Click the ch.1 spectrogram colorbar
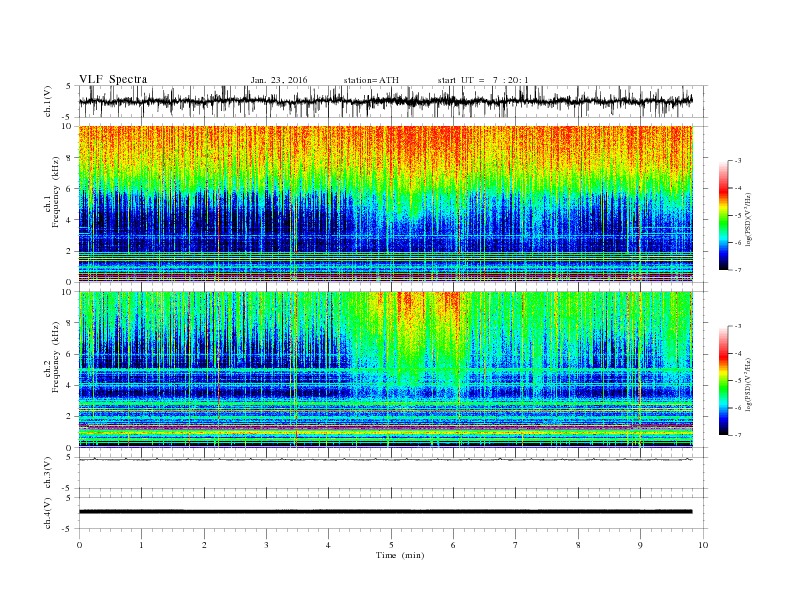Viewport: 792px width, 612px height. coord(723,215)
